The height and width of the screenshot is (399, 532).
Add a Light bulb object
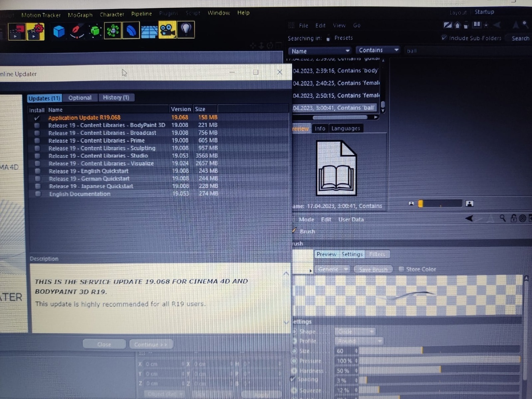pyautogui.click(x=186, y=30)
